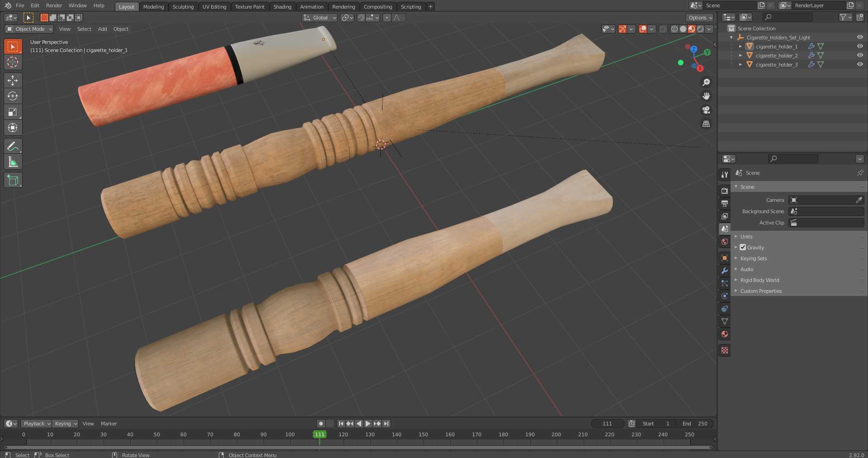Switch to solid viewport shading
The image size is (868, 458).
(x=683, y=29)
